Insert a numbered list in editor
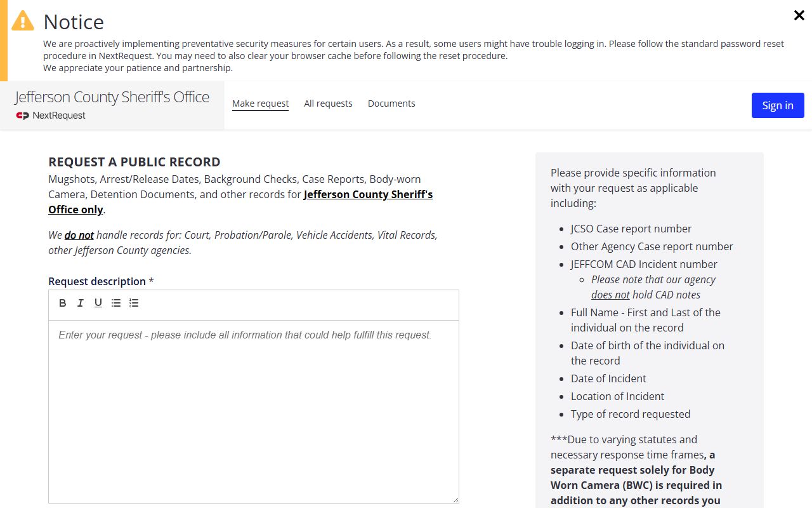Screen dimensions: 812x508 coord(134,303)
